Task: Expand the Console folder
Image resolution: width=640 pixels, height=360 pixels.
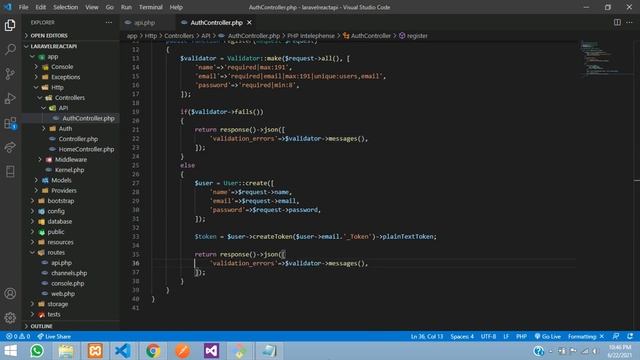Action: (62, 67)
